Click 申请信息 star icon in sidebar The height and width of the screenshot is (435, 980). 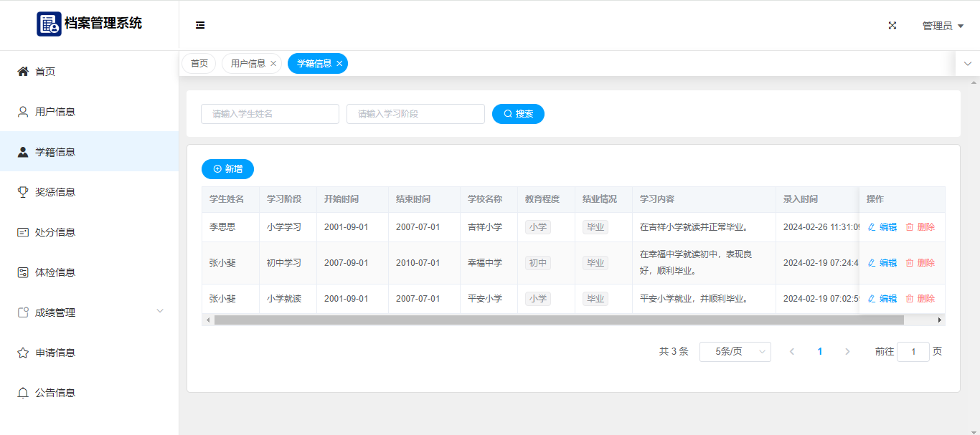(23, 353)
